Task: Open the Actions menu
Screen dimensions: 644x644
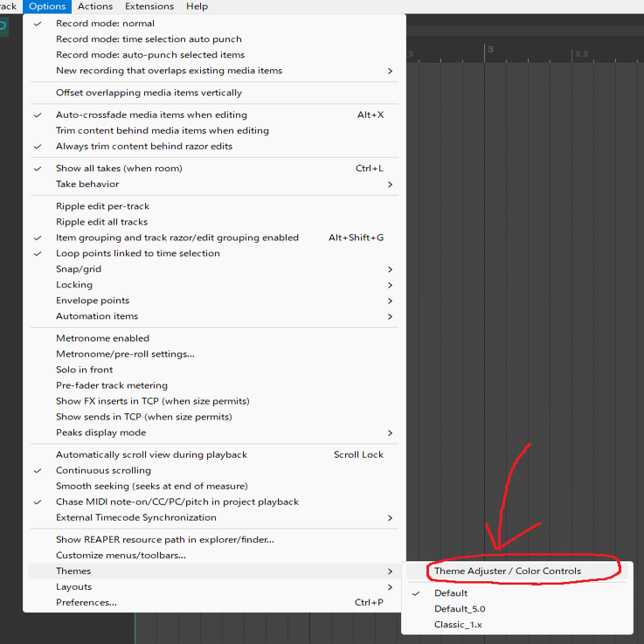Action: pos(95,7)
